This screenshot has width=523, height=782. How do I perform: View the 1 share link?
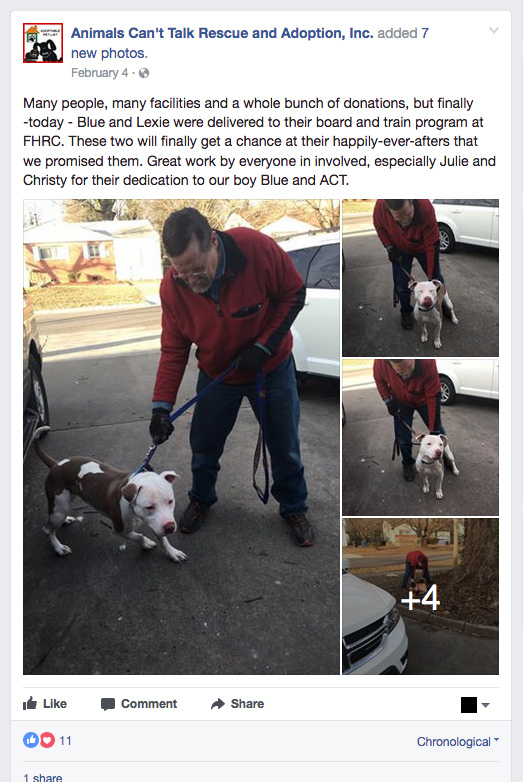[42, 777]
